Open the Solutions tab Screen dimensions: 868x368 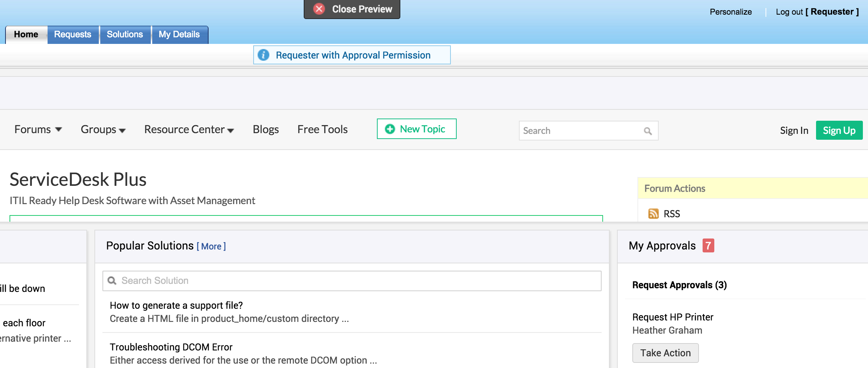click(125, 34)
